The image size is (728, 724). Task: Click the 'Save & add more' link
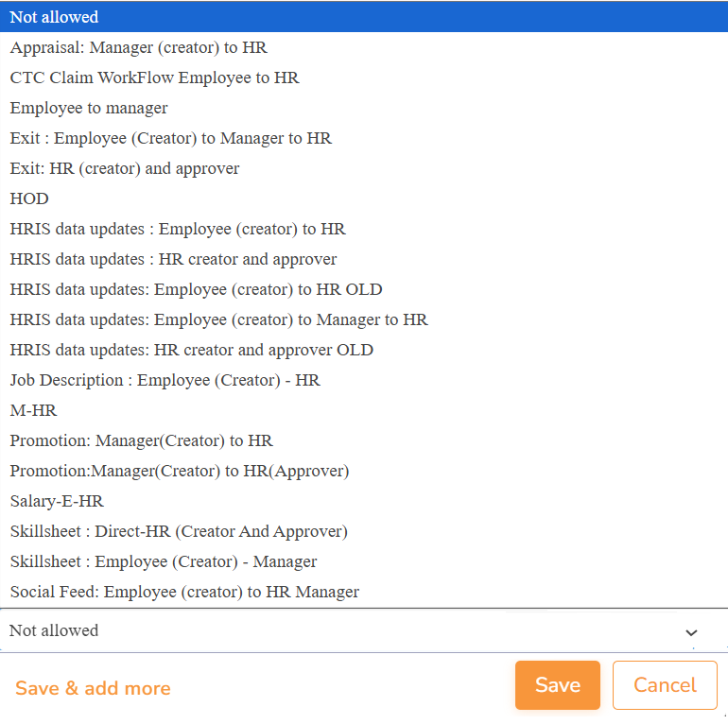[x=93, y=688]
